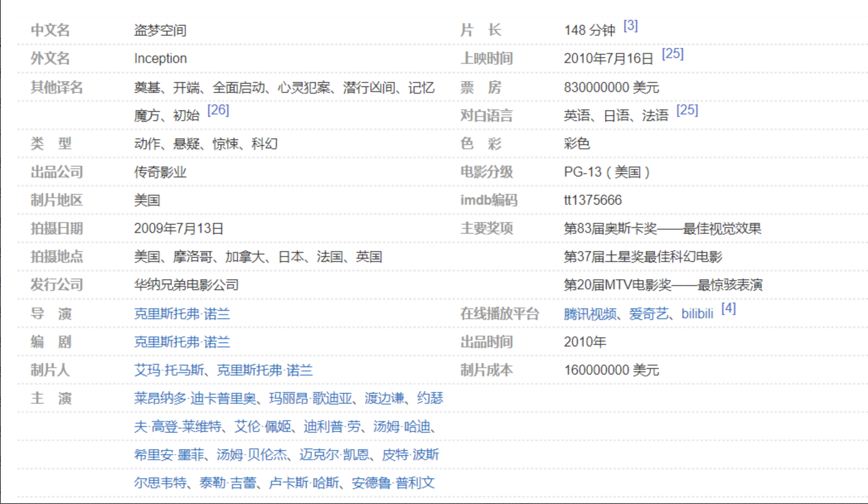Click the genre text 动作、悬疑、惊悚、科幻
Image resolution: width=868 pixels, height=504 pixels.
[x=206, y=144]
